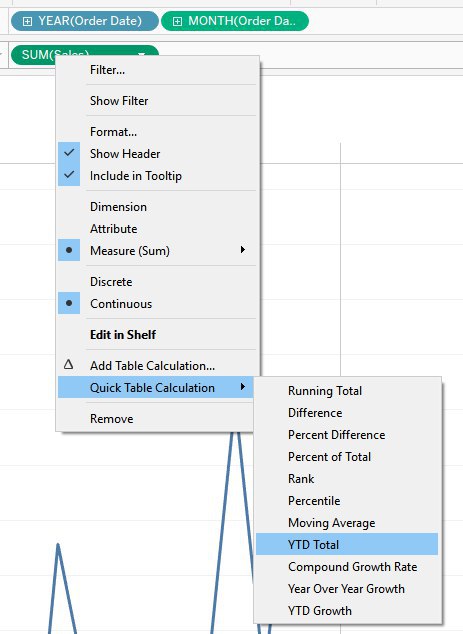Screen dimensions: 463x634
Task: Select Year Over Year Growth
Action: tap(347, 589)
